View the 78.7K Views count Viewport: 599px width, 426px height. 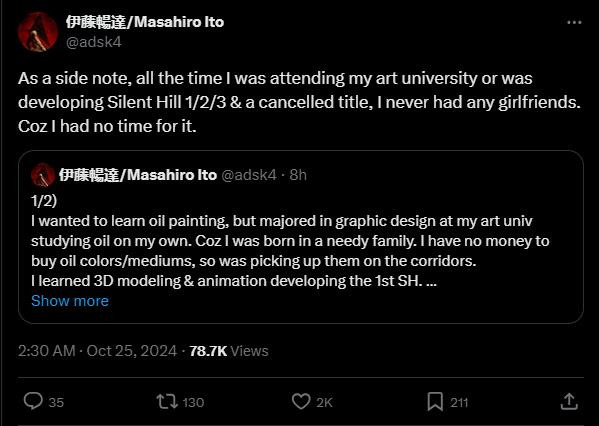tap(229, 351)
